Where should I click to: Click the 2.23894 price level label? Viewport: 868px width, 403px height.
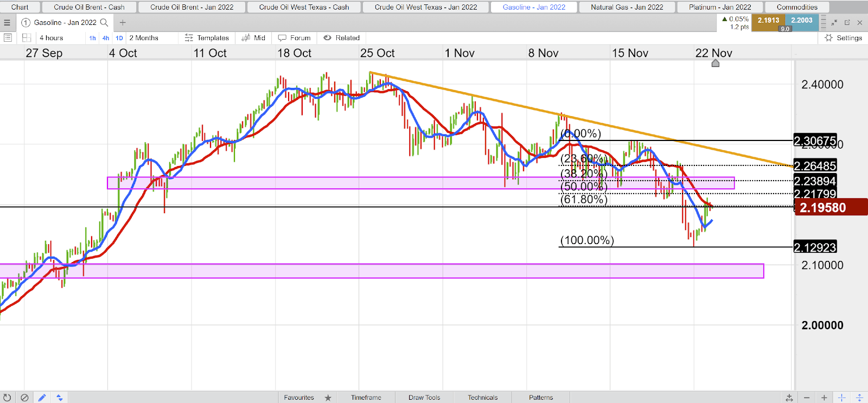coord(815,181)
